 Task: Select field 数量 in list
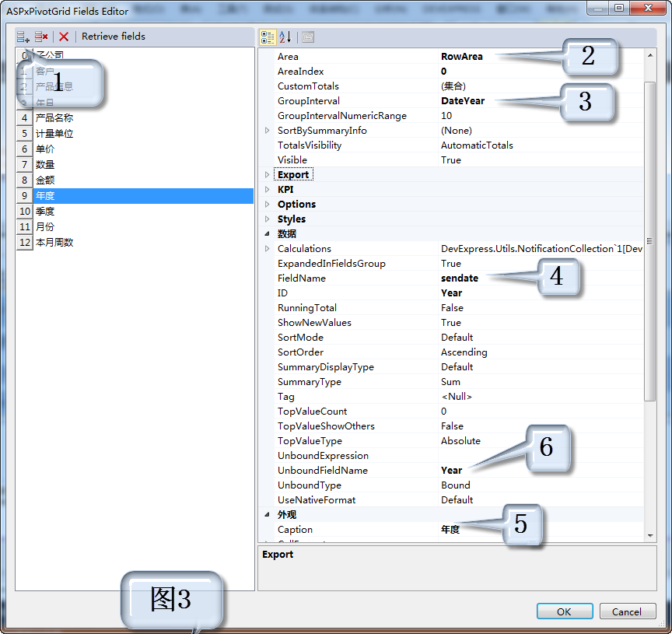pyautogui.click(x=135, y=165)
